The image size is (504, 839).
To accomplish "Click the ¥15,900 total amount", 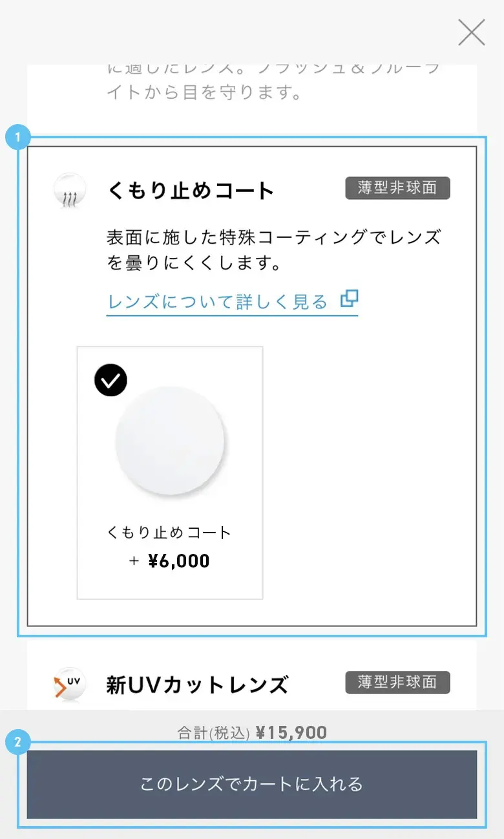I will tap(291, 732).
